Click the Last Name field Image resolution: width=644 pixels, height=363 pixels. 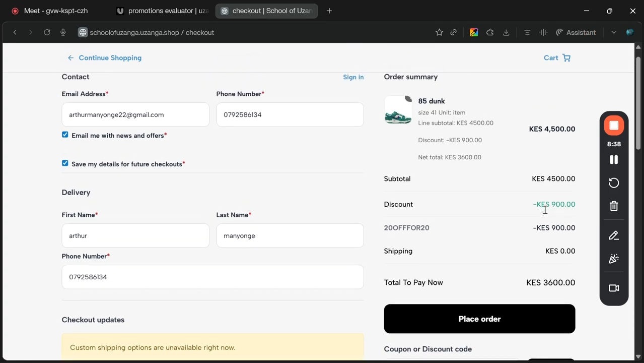click(x=290, y=235)
